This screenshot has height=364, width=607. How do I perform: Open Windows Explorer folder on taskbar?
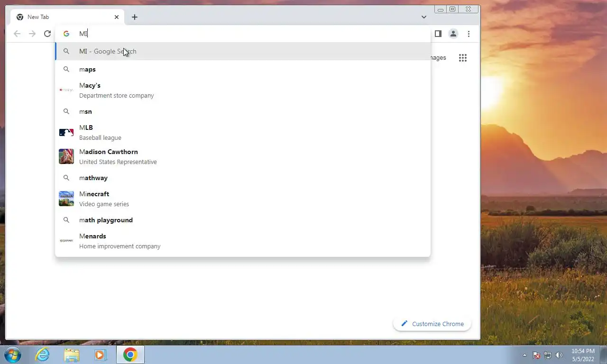[72, 355]
